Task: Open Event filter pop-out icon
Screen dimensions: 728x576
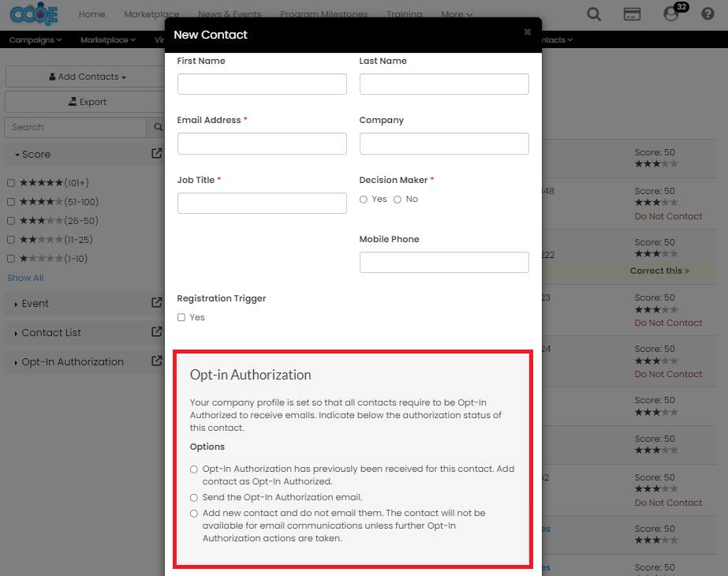Action: (156, 302)
